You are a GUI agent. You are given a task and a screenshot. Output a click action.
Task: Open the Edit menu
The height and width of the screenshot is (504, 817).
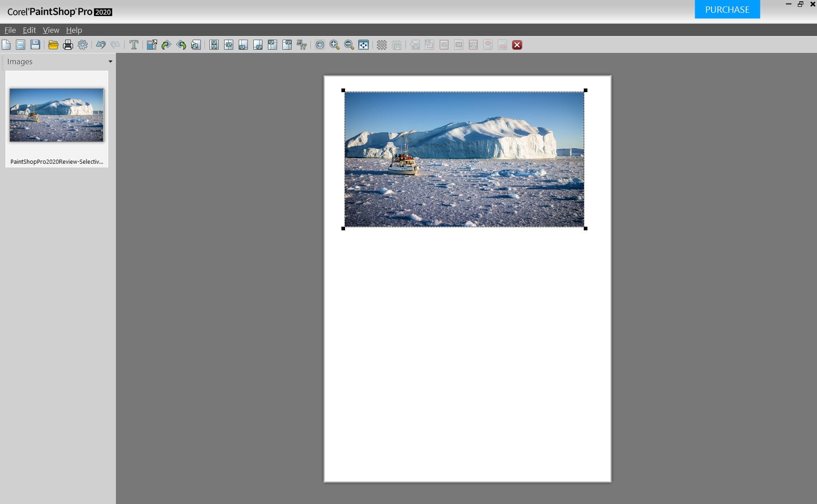coord(29,30)
